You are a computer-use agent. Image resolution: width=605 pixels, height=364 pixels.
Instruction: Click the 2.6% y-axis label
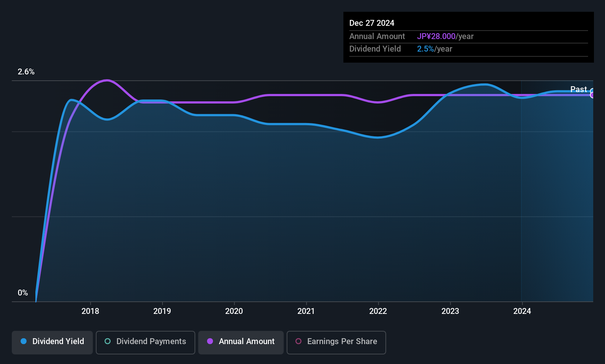(x=26, y=72)
